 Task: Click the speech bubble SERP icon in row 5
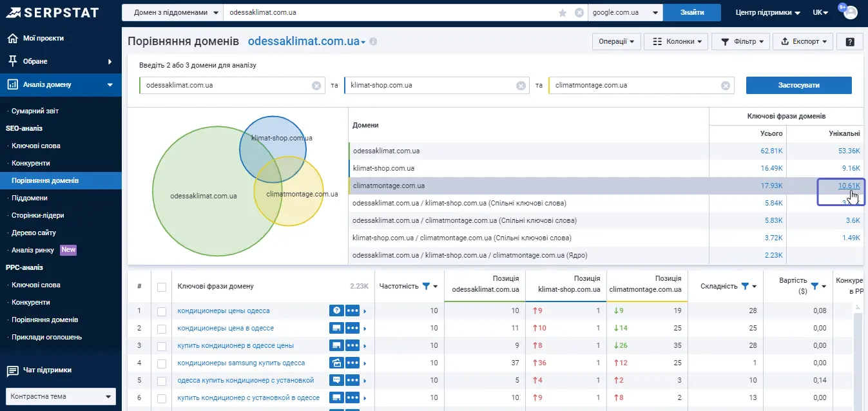point(336,380)
